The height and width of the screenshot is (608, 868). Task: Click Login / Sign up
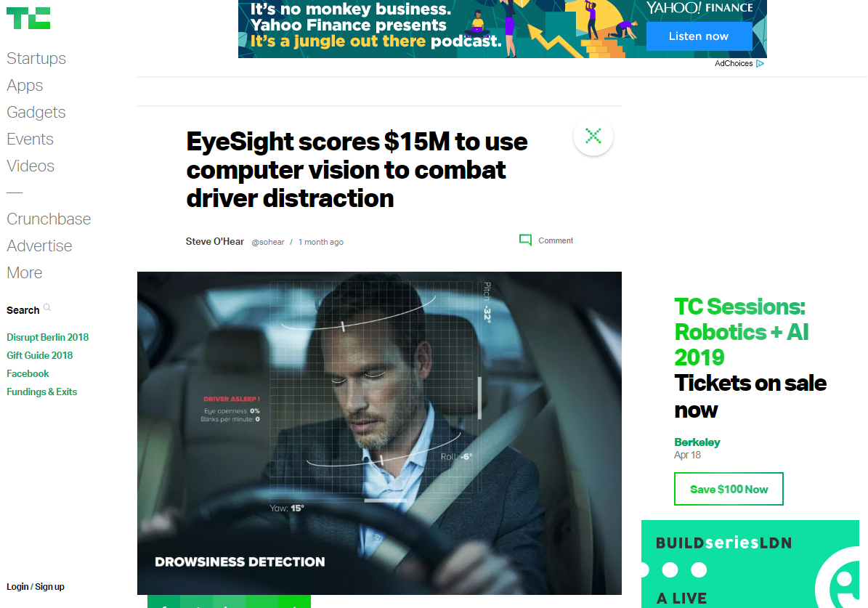(36, 586)
